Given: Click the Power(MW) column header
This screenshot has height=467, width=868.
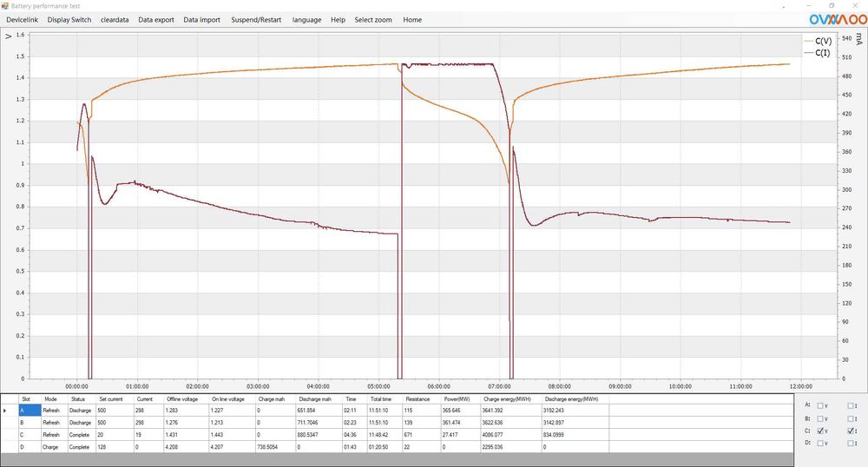Looking at the screenshot, I should pos(461,399).
